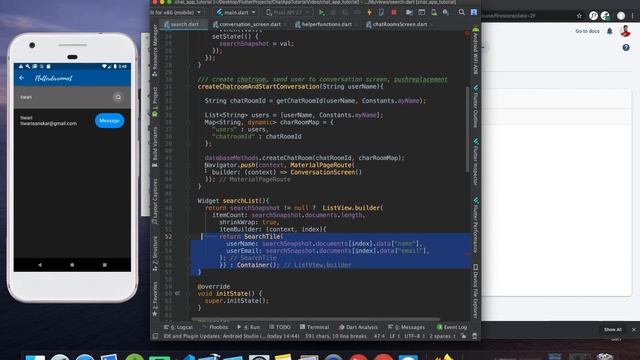Open the Flutter Inspector side panel
Image resolution: width=640 pixels, height=360 pixels.
[x=476, y=162]
